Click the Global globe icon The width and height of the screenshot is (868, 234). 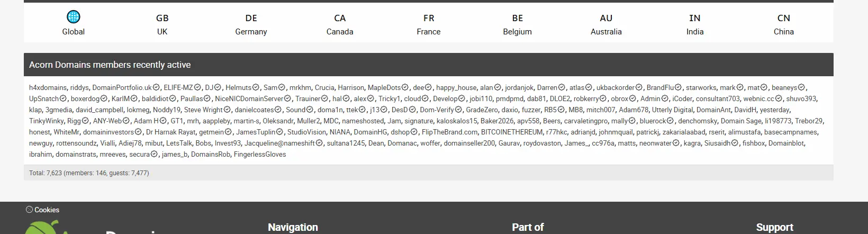(x=74, y=17)
